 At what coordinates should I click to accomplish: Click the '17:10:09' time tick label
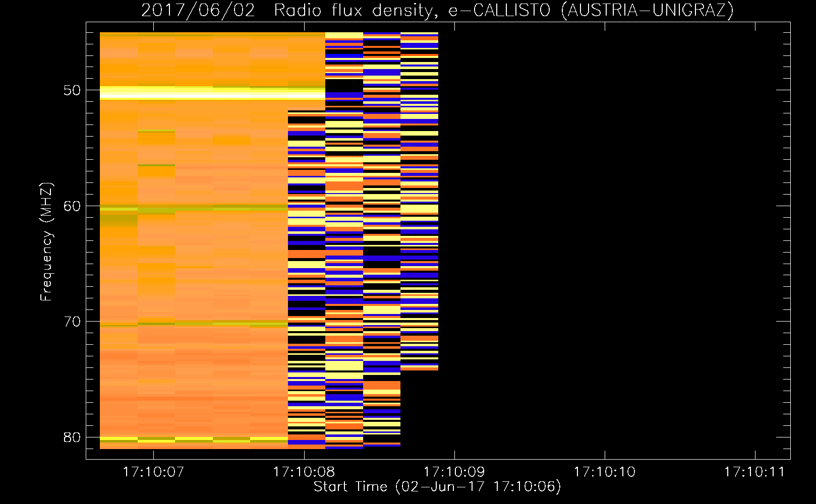pos(454,472)
